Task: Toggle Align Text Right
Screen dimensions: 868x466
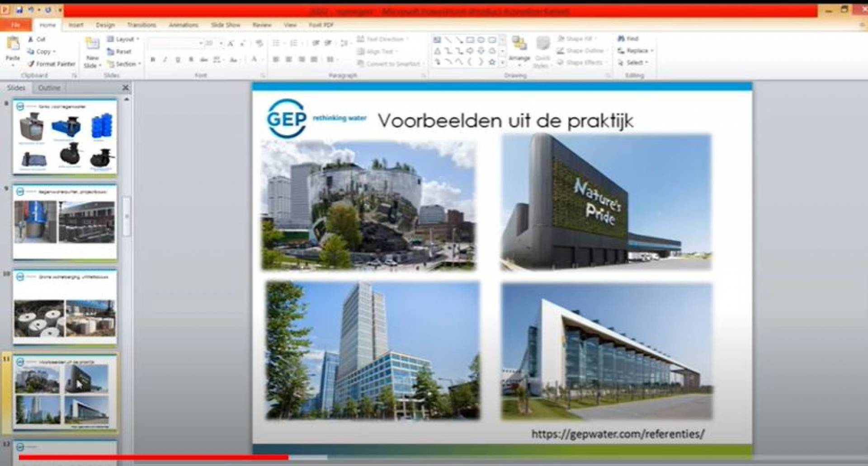Action: click(x=301, y=60)
